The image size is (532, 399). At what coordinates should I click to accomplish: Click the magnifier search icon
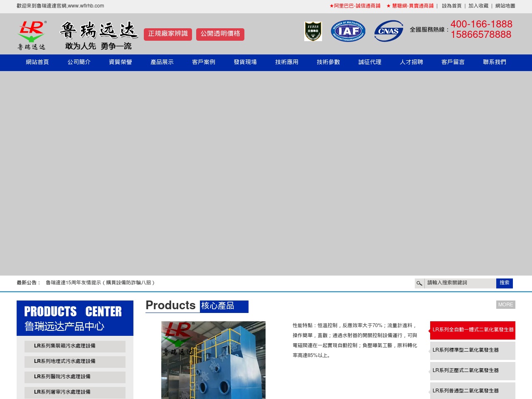pos(419,283)
